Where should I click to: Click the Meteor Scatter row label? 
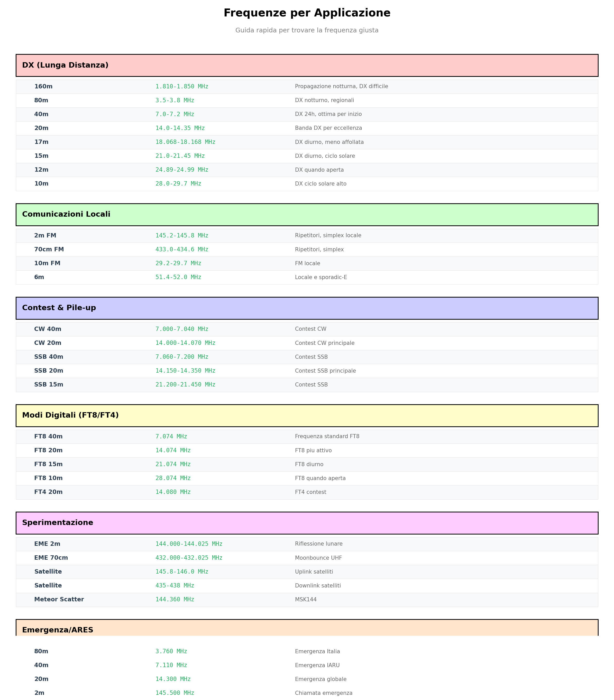coord(59,599)
